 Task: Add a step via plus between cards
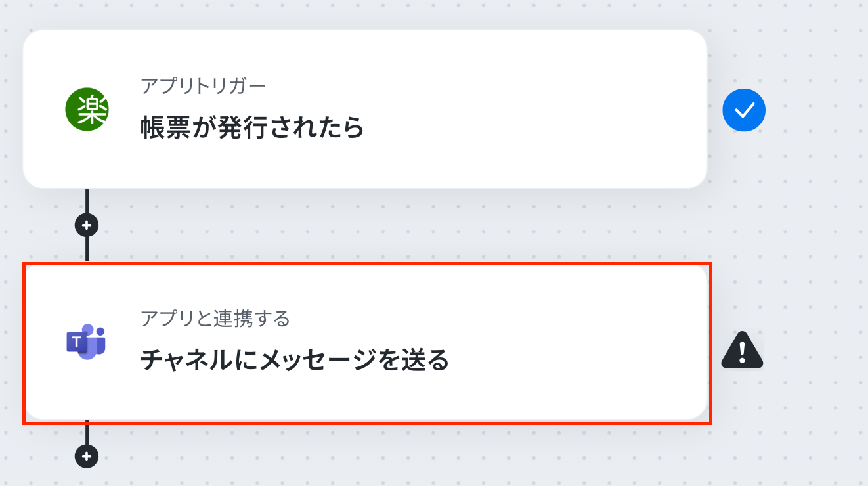(87, 225)
